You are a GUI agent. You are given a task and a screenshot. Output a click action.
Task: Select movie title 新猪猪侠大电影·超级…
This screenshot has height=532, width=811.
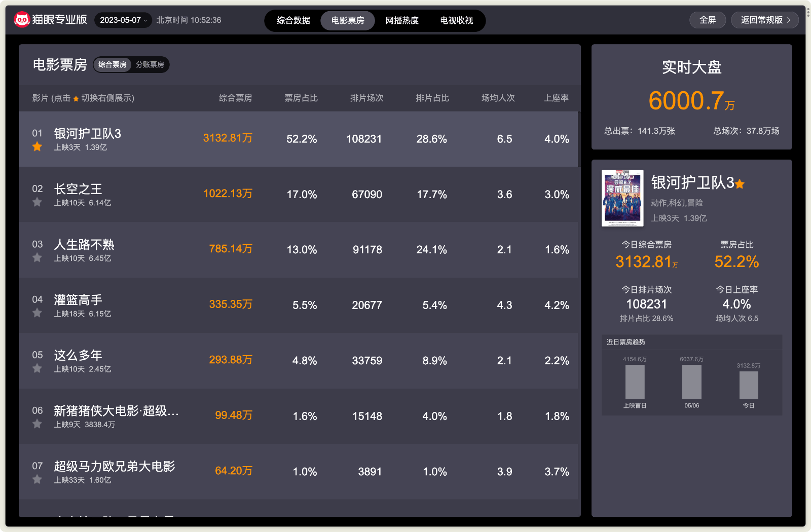(x=116, y=411)
